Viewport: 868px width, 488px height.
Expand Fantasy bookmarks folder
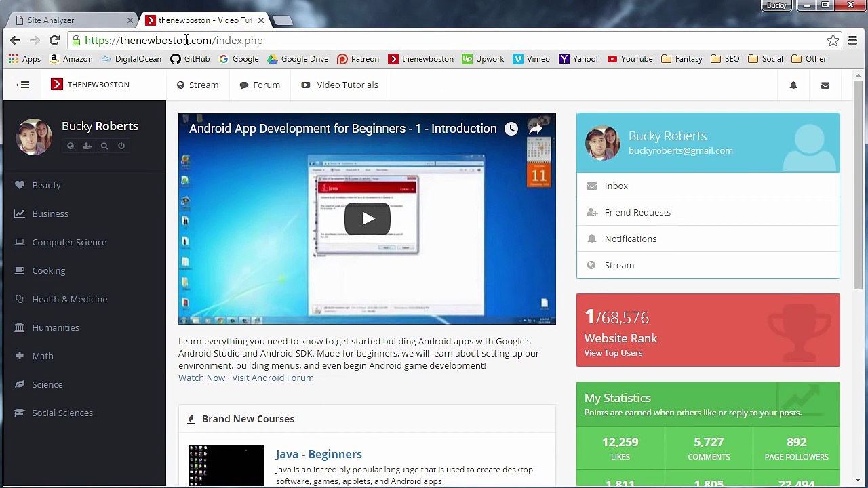tap(682, 59)
